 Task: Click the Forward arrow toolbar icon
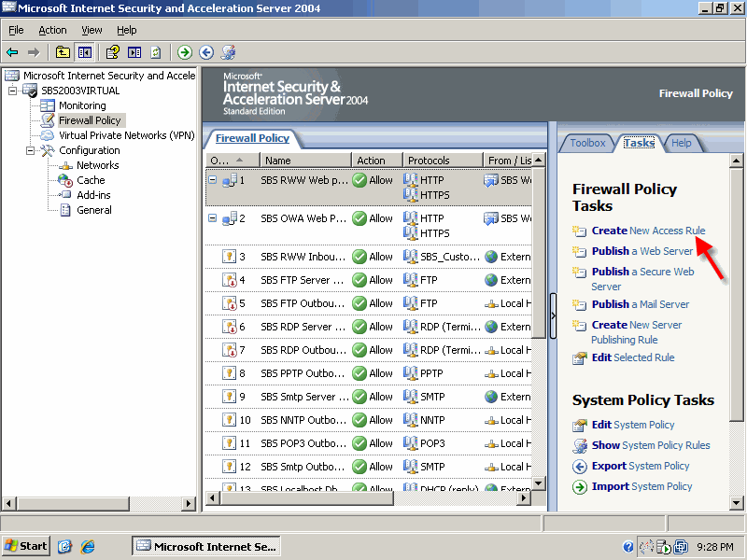(x=34, y=52)
